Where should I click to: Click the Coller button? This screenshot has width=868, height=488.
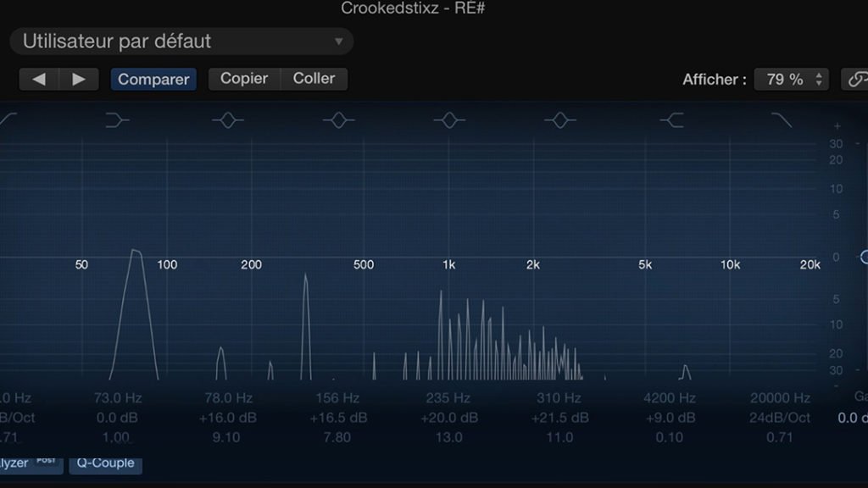coord(314,79)
